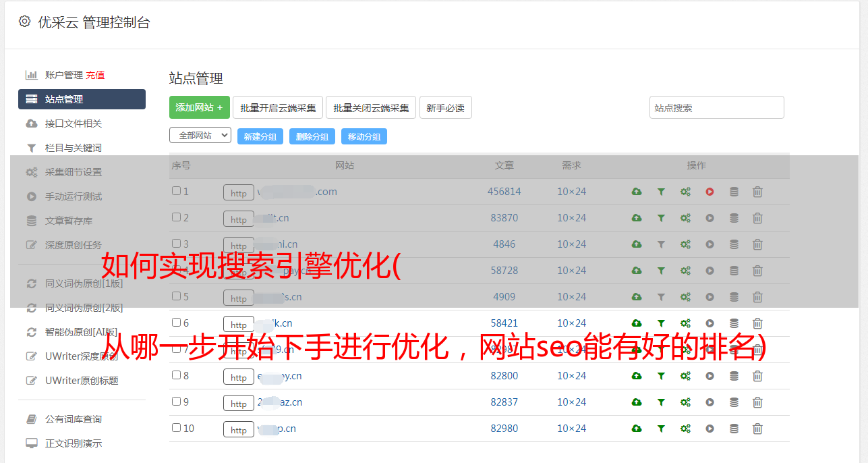The image size is (868, 463).
Task: Open the gears icon in the 82837 row
Action: [x=685, y=402]
